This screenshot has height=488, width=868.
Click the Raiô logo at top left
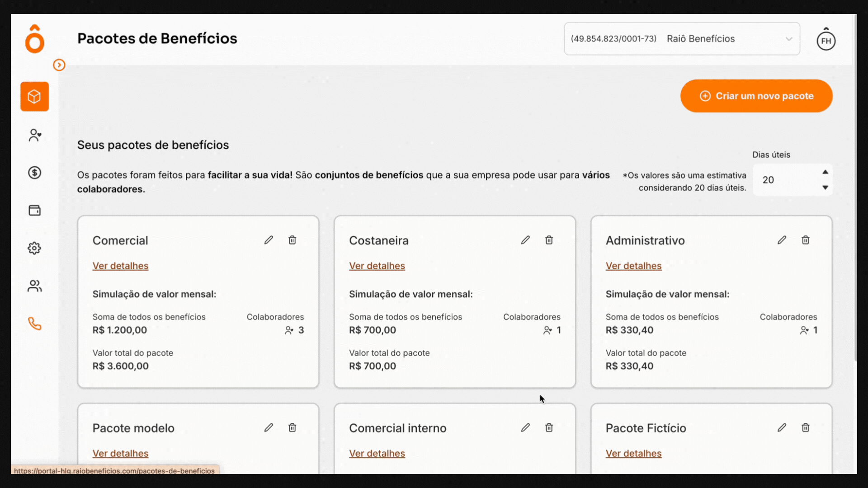[x=34, y=39]
